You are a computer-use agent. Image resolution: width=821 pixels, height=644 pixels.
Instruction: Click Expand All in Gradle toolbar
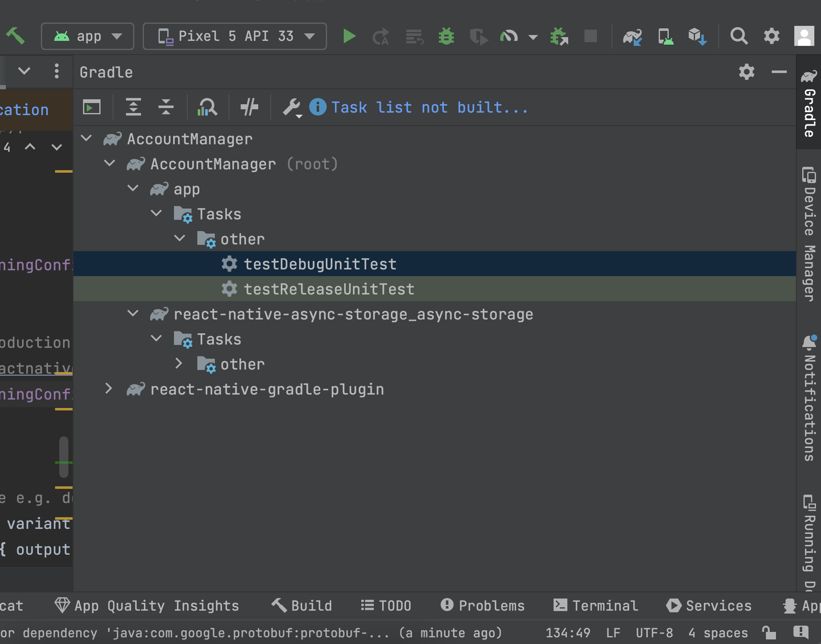click(133, 107)
